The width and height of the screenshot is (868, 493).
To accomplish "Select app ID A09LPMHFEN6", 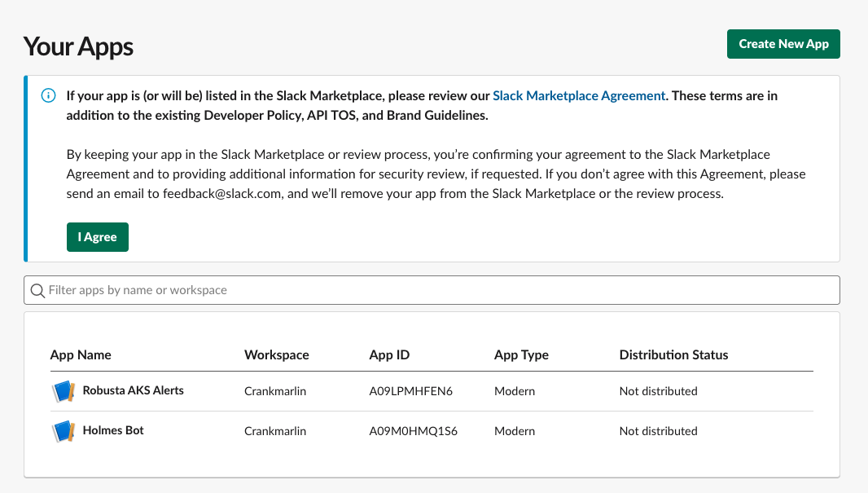I will click(x=410, y=391).
